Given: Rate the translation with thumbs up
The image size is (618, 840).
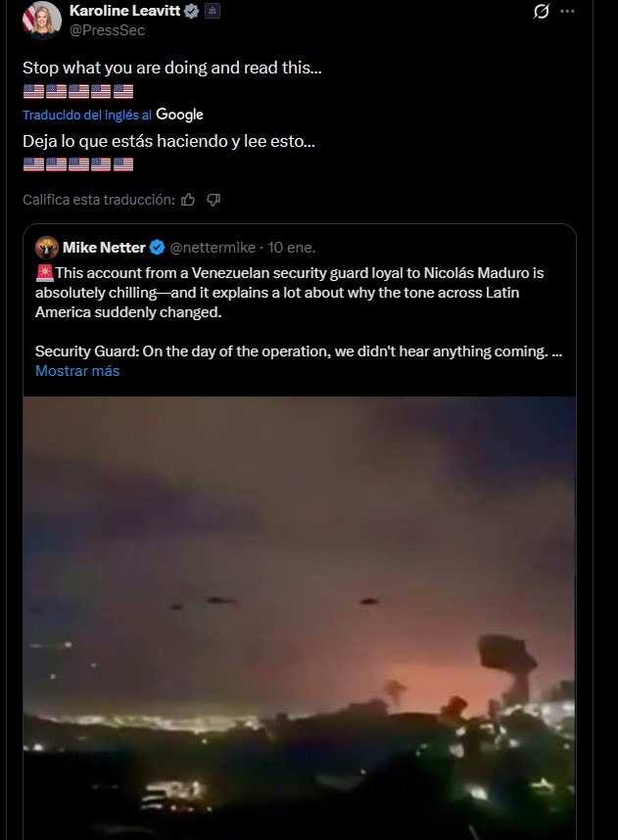Looking at the screenshot, I should pos(188,200).
